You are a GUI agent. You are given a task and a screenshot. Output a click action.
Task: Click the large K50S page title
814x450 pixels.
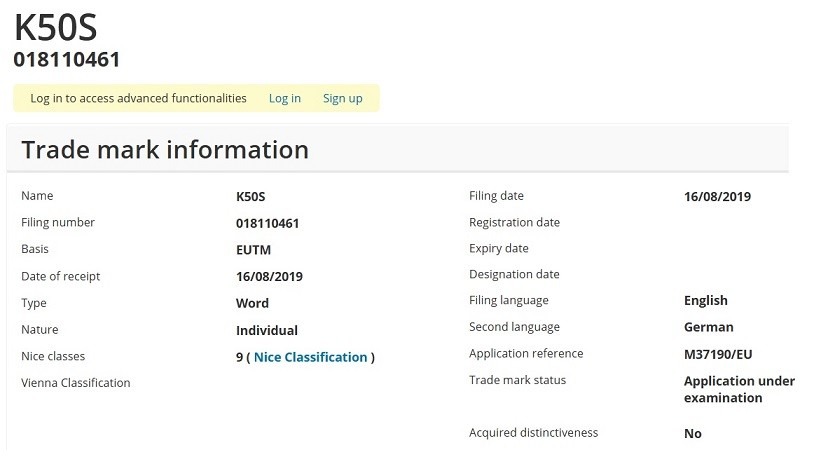coord(56,28)
